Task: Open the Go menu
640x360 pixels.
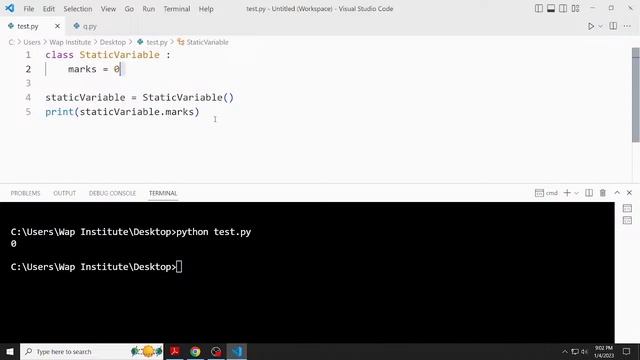Action: pos(129,9)
